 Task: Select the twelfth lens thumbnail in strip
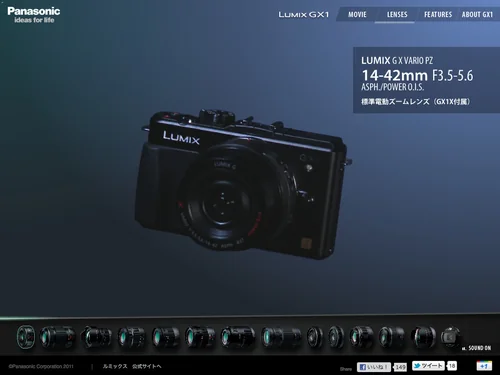pos(391,337)
